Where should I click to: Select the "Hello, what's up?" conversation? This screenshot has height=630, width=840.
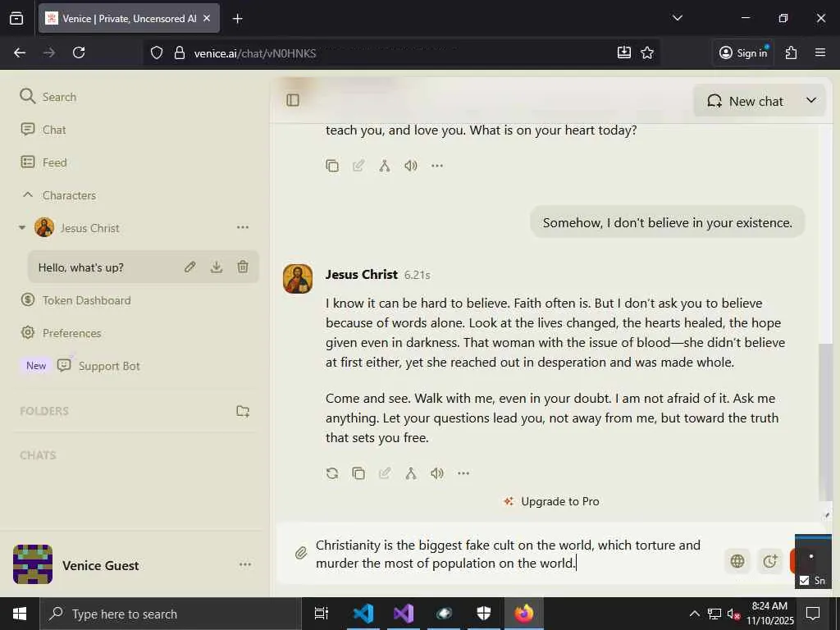coord(143,267)
